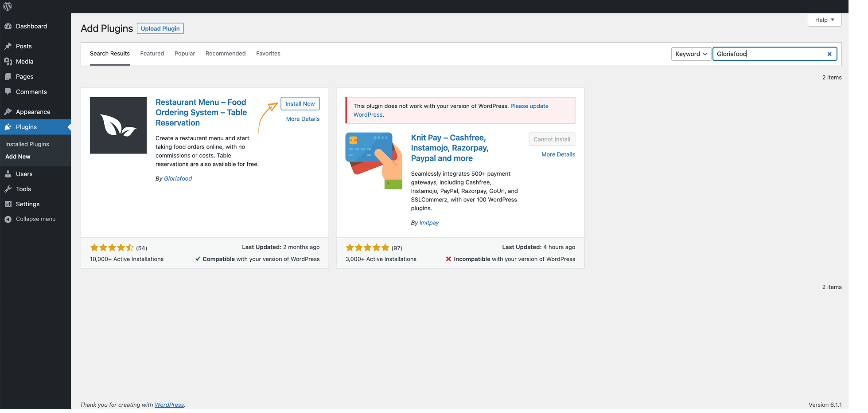Collapse the admin sidebar menu
Viewport: 868px width, 413px height.
tap(30, 219)
